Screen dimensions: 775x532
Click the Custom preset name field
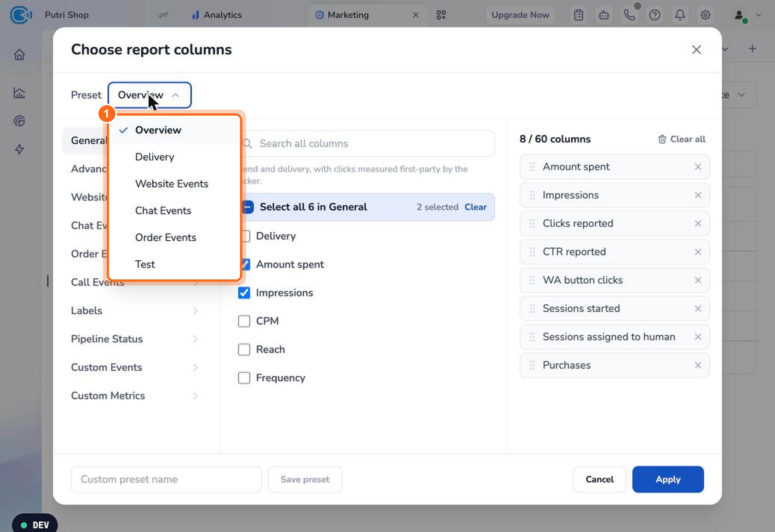pos(166,479)
